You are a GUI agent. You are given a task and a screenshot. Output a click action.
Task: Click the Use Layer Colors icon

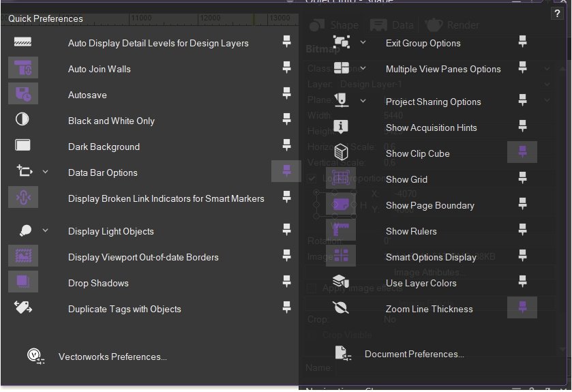click(x=341, y=283)
